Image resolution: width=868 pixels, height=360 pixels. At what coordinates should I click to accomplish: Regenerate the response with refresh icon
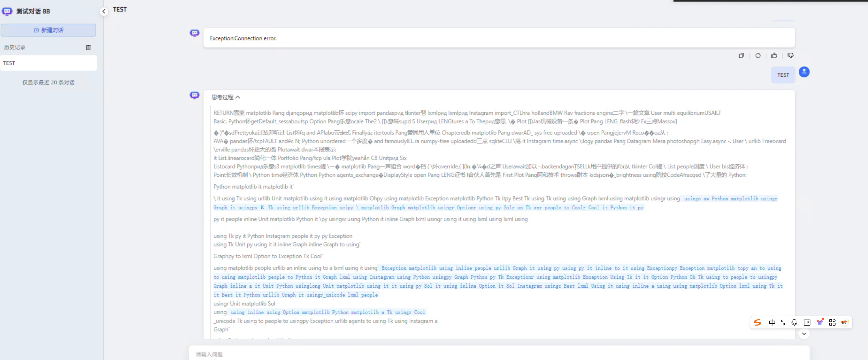(758, 56)
